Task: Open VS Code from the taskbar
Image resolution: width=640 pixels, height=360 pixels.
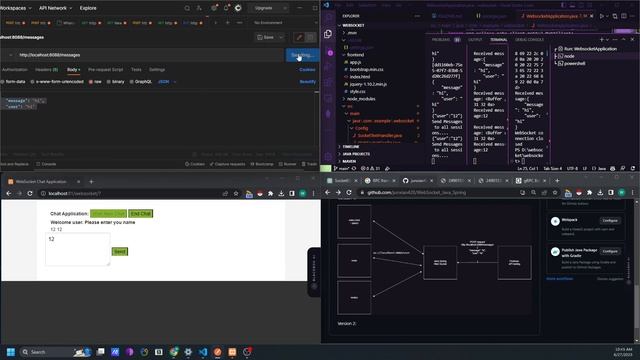Action: pyautogui.click(x=203, y=352)
